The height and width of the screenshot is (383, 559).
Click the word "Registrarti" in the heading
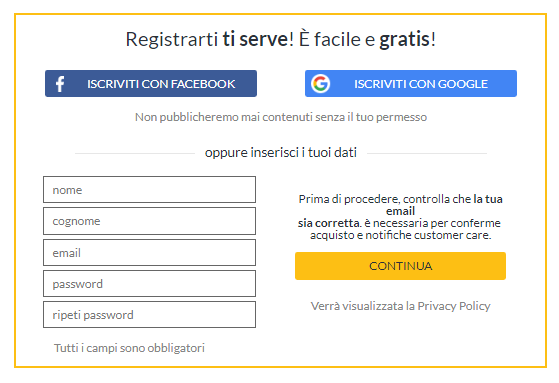coord(171,39)
